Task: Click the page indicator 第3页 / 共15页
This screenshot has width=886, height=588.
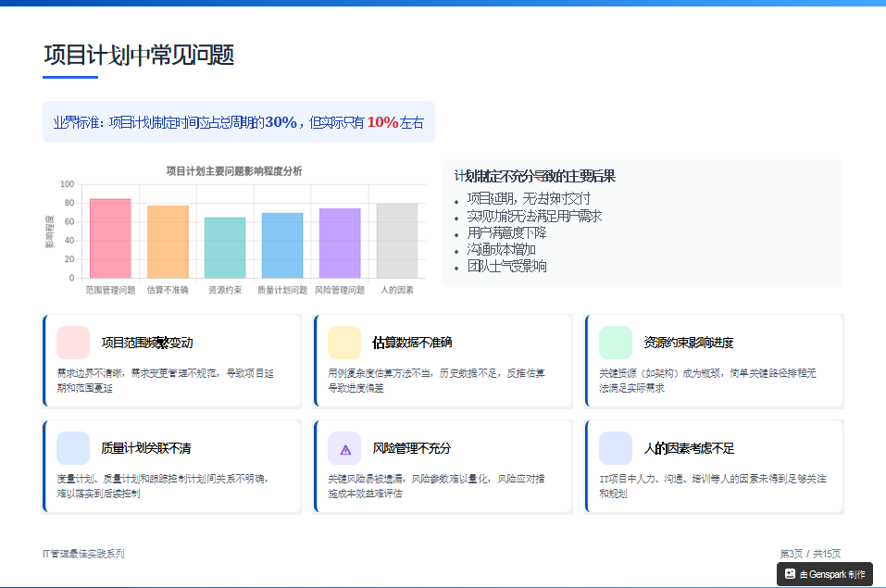Action: click(811, 552)
